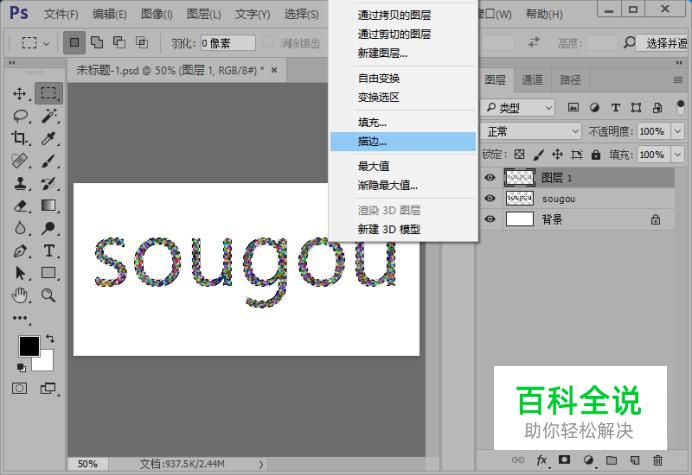Select New selection mode button

click(74, 42)
